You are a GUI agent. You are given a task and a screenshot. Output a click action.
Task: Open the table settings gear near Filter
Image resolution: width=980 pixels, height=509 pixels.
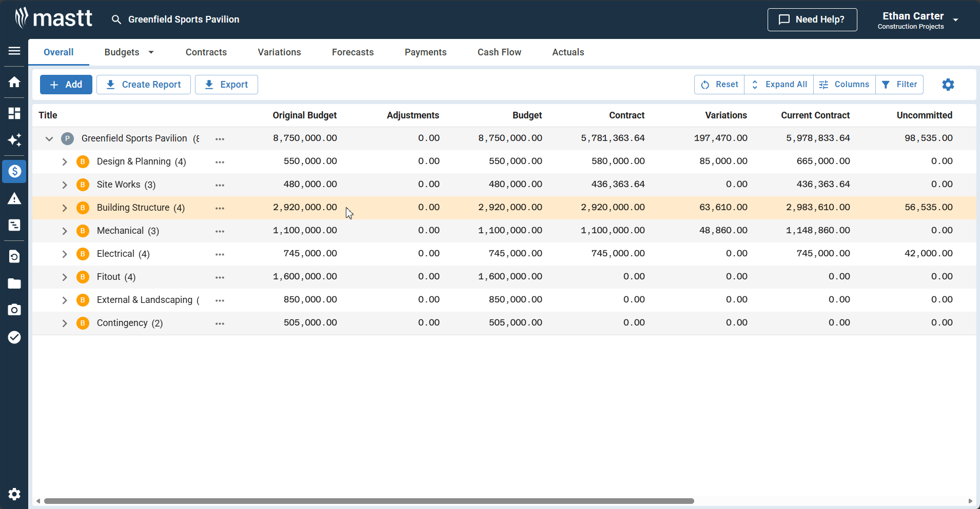click(x=947, y=85)
